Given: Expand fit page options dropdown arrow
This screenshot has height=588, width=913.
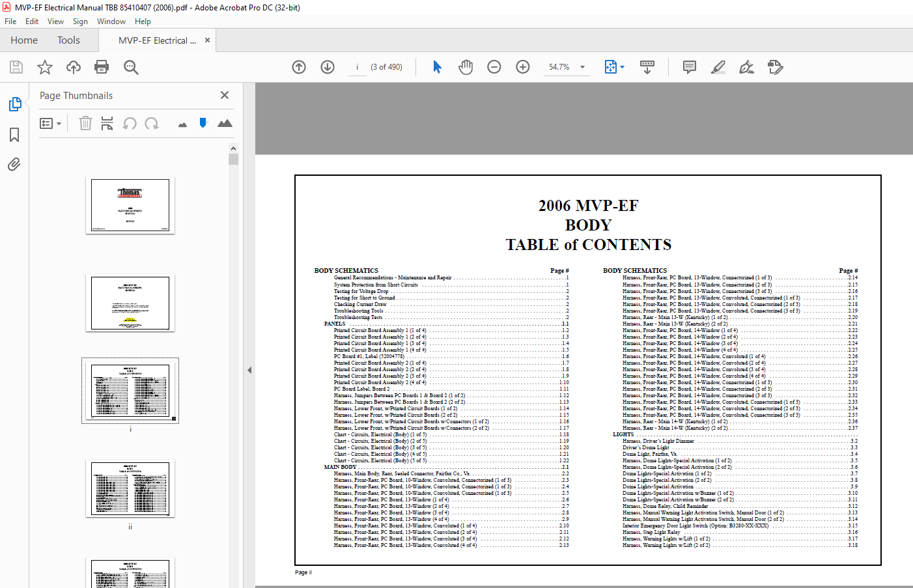Looking at the screenshot, I should 623,67.
